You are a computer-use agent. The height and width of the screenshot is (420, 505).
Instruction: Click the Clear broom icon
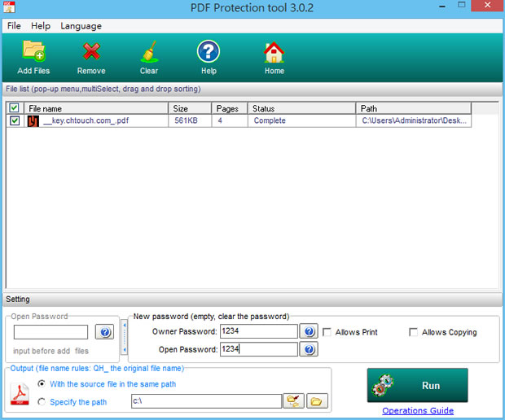(x=149, y=53)
